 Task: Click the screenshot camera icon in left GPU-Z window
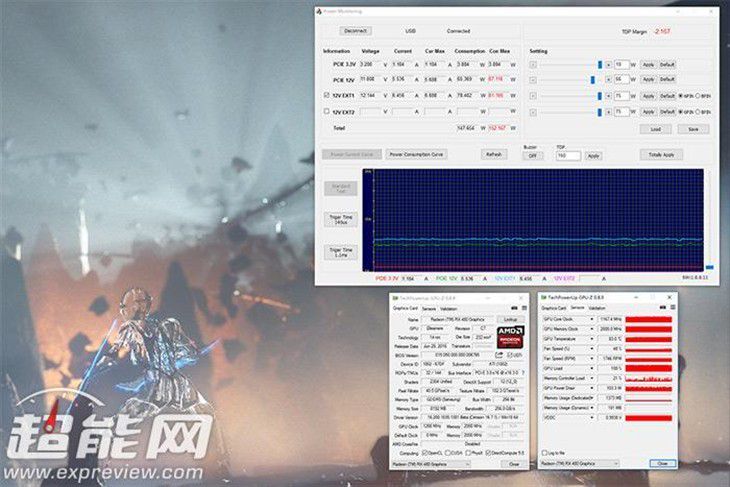click(514, 308)
